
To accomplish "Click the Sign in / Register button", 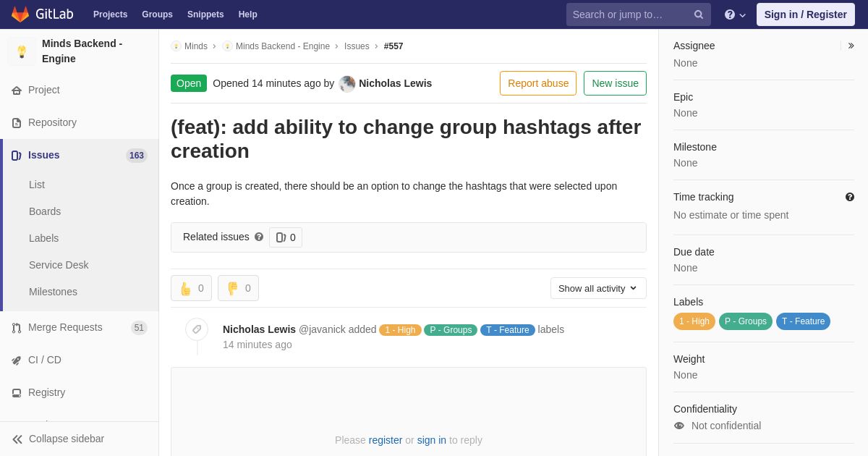I will pos(805,14).
